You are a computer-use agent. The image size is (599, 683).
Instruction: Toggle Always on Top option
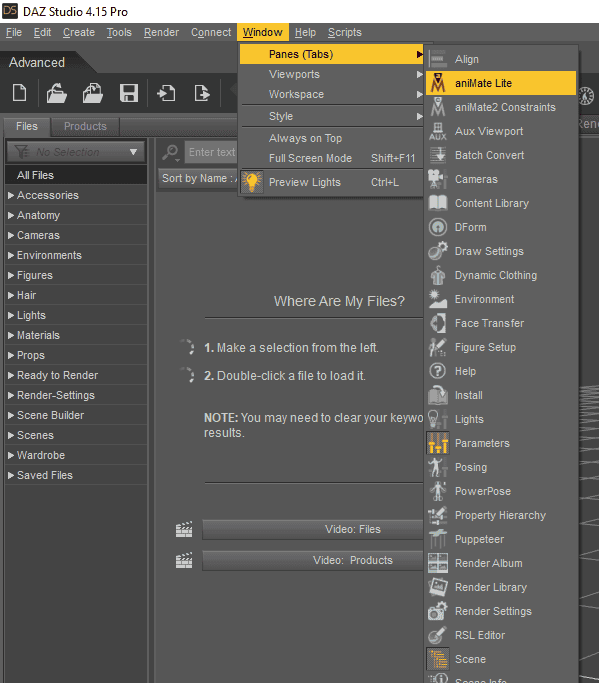[332, 138]
